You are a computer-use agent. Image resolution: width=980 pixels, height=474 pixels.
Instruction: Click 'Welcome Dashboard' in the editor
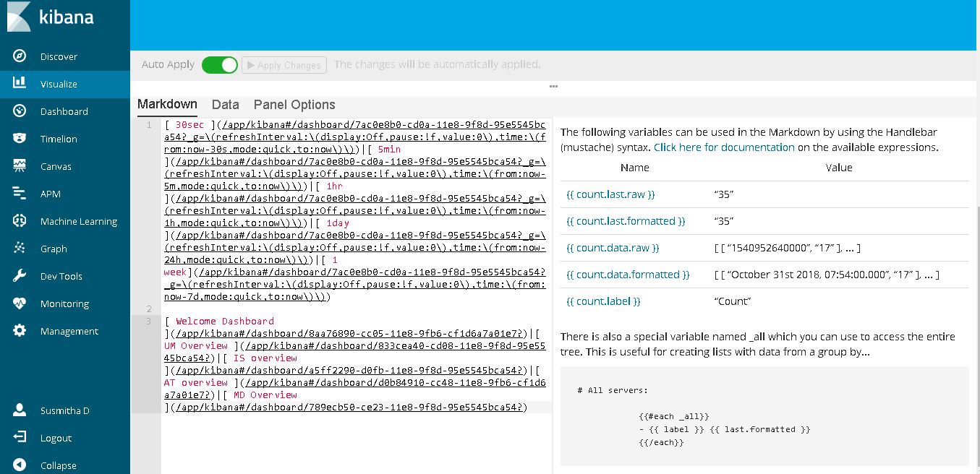225,321
